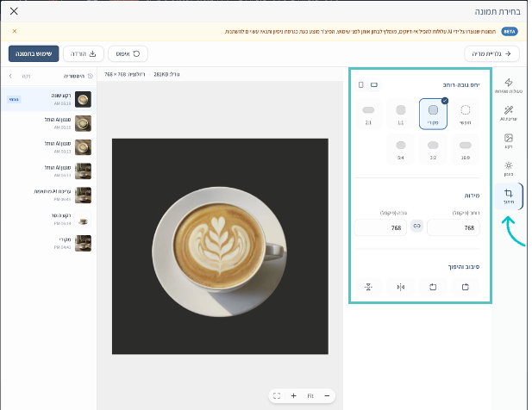Switch to landscape orientation

click(374, 84)
